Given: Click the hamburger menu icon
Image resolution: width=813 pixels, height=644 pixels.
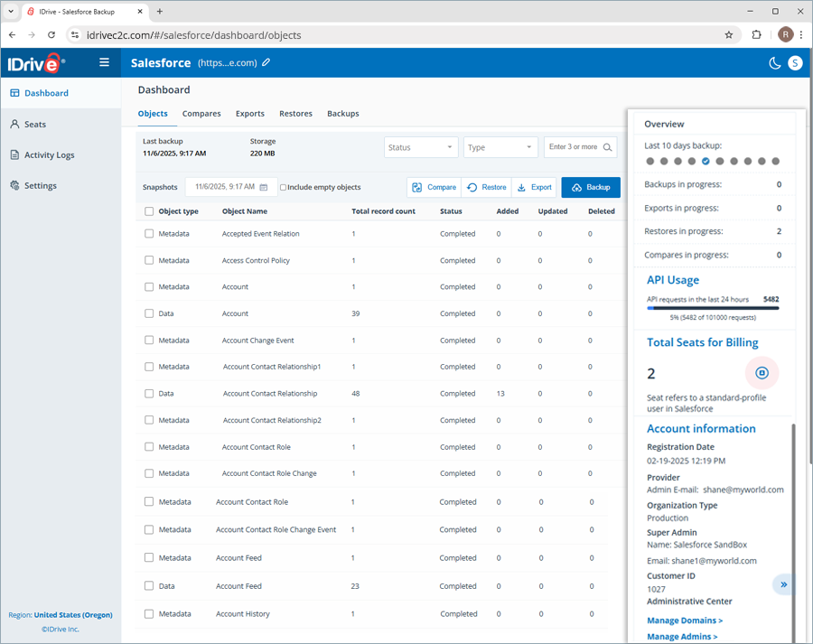Looking at the screenshot, I should pos(105,62).
